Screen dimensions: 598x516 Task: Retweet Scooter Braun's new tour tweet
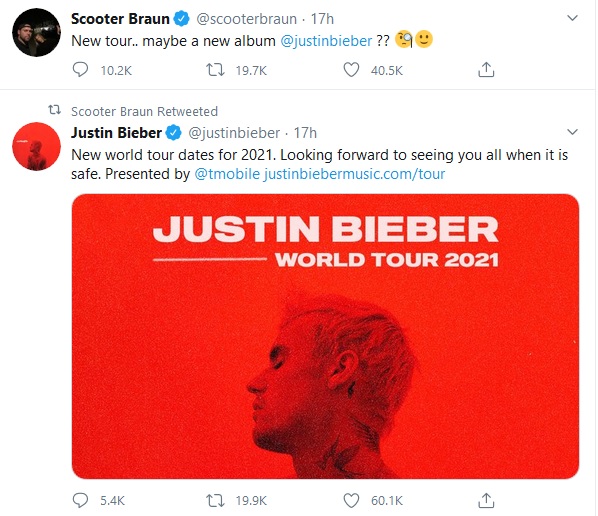click(215, 70)
